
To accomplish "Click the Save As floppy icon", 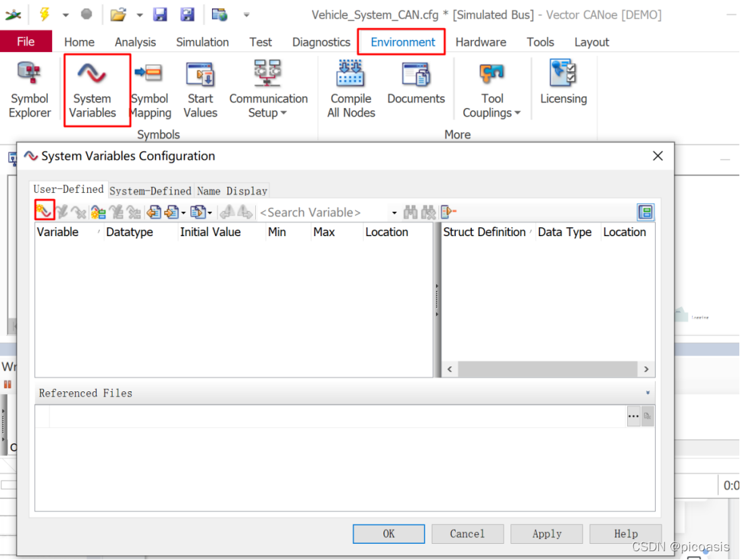I will coord(187,15).
